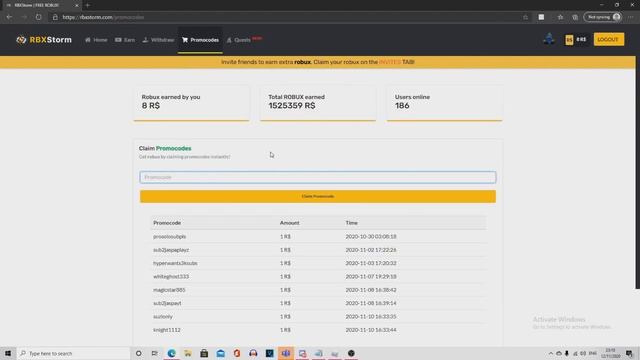Click the Amount column header
The width and height of the screenshot is (640, 360).
point(289,223)
